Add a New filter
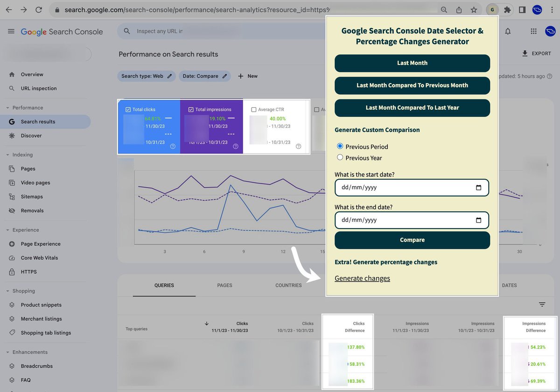 tap(247, 76)
